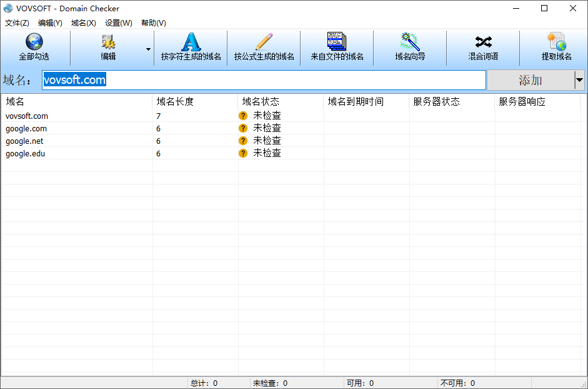Viewport: 588px width, 389px height.
Task: Open the 编辑 toolbar tool
Action: pyautogui.click(x=108, y=48)
